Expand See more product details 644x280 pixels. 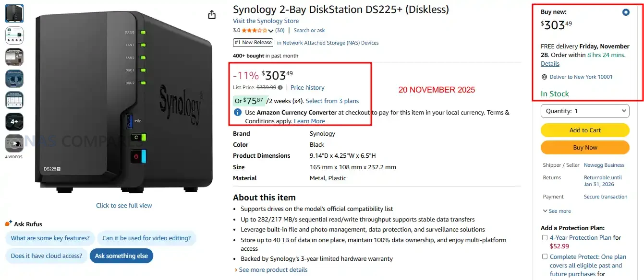[271, 270]
